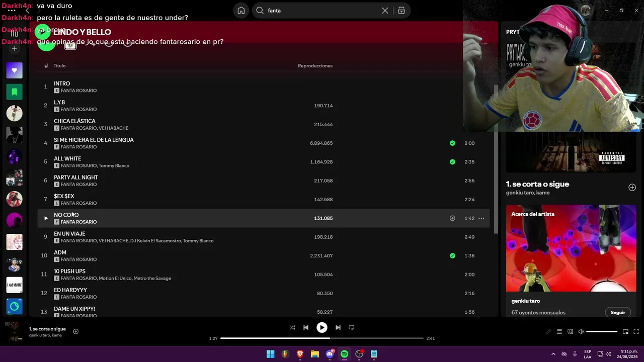Add "1. se corta o sigue" to library in right panel
644x362 pixels.
pos(632,188)
